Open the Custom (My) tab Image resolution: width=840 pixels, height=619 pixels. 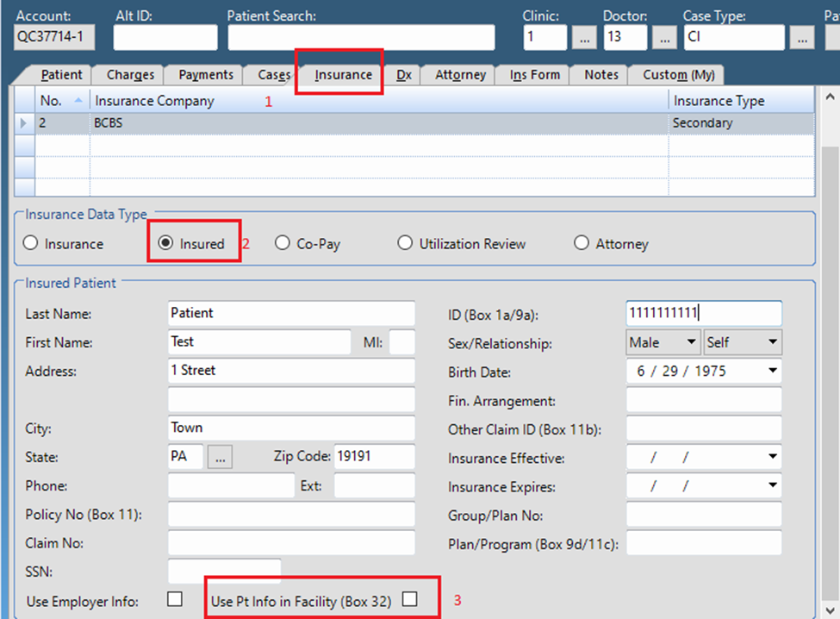pyautogui.click(x=678, y=74)
